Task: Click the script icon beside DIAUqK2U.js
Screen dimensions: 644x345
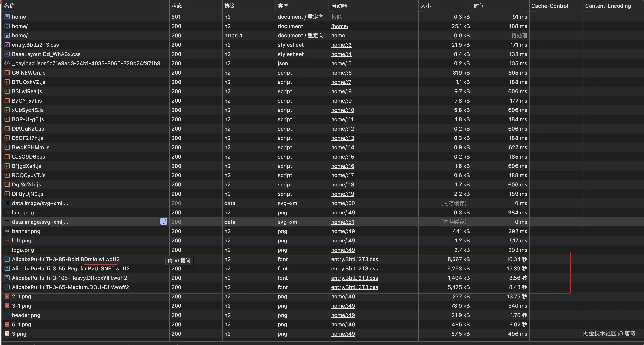Action: (x=7, y=129)
